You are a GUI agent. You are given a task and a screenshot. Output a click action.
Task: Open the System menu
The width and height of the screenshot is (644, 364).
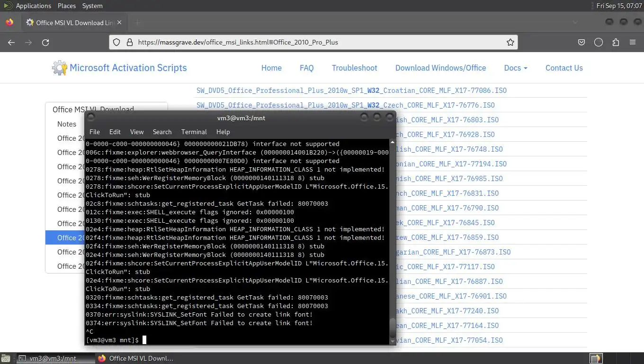(92, 6)
